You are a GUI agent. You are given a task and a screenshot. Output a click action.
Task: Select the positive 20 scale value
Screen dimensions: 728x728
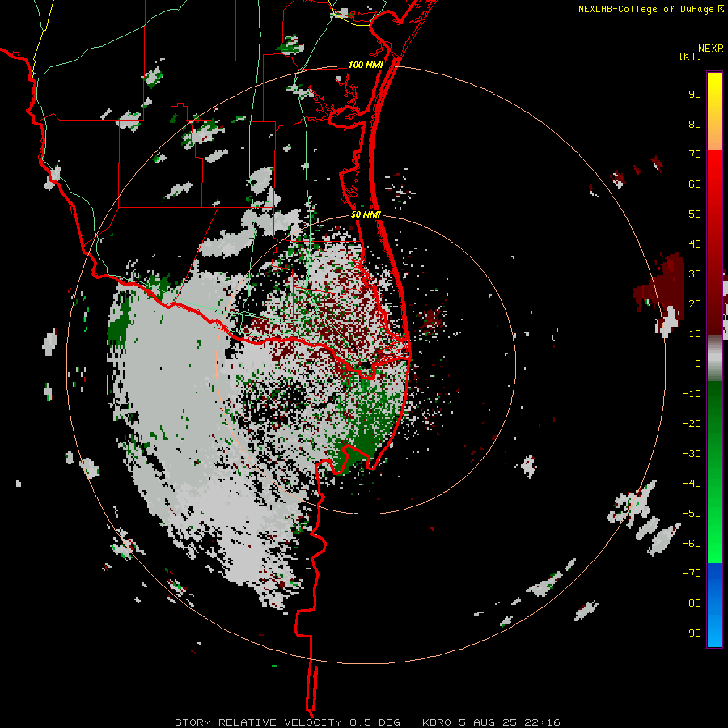coord(695,304)
